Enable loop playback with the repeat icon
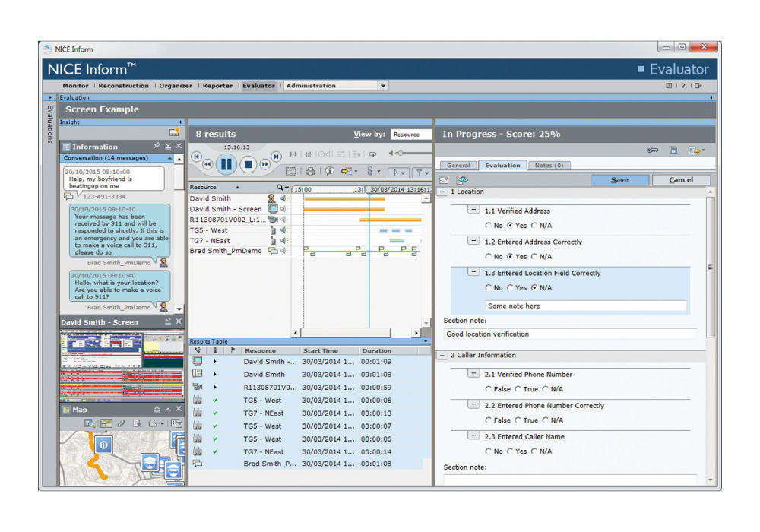The height and width of the screenshot is (532, 760). pyautogui.click(x=372, y=155)
